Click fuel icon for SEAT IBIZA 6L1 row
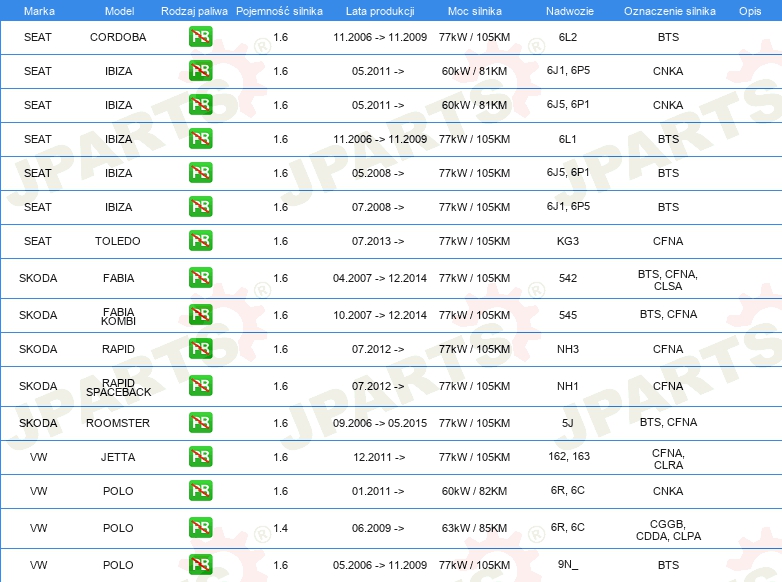Viewport: 782px width, 582px height. coord(200,139)
